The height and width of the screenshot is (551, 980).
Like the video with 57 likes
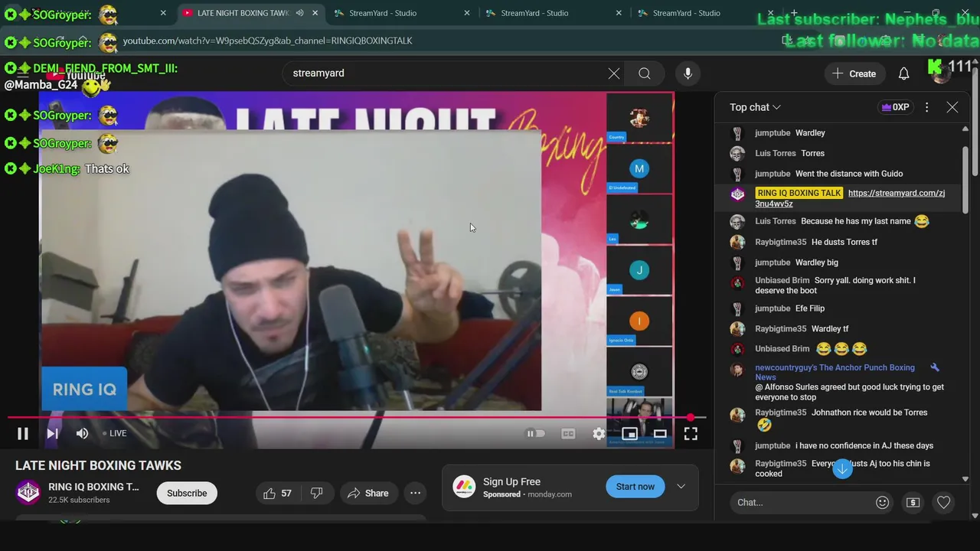[277, 494]
